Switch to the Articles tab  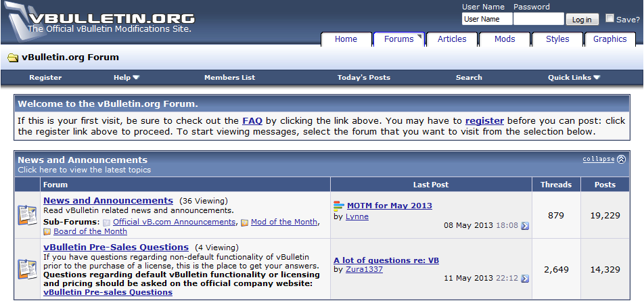coord(452,39)
